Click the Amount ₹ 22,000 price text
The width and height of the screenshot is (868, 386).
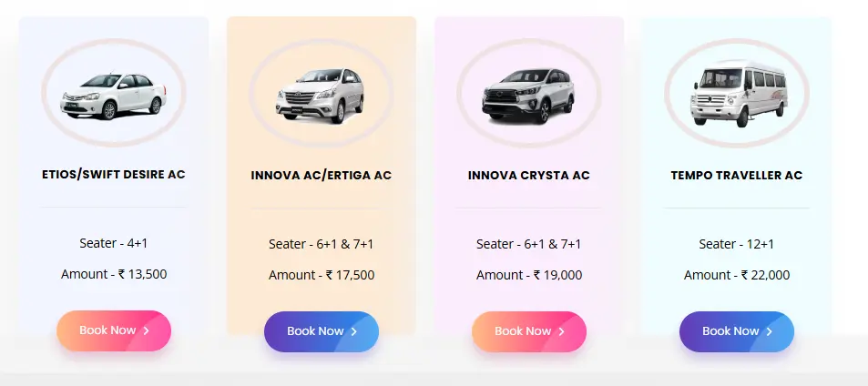point(737,275)
